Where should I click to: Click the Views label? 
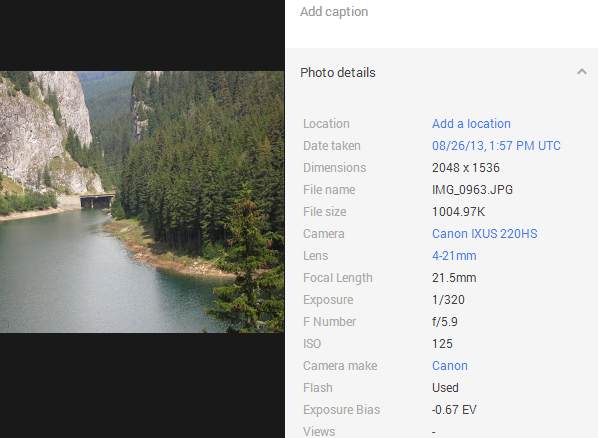(319, 432)
